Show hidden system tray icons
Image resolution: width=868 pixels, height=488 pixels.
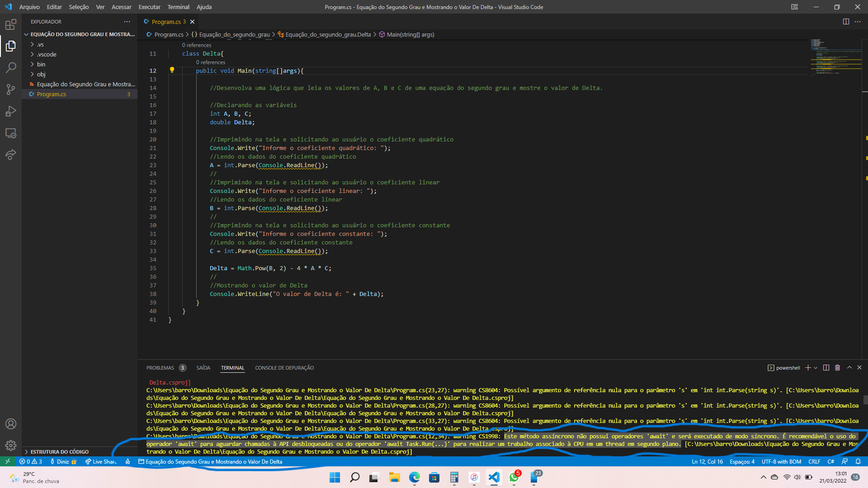(764, 477)
